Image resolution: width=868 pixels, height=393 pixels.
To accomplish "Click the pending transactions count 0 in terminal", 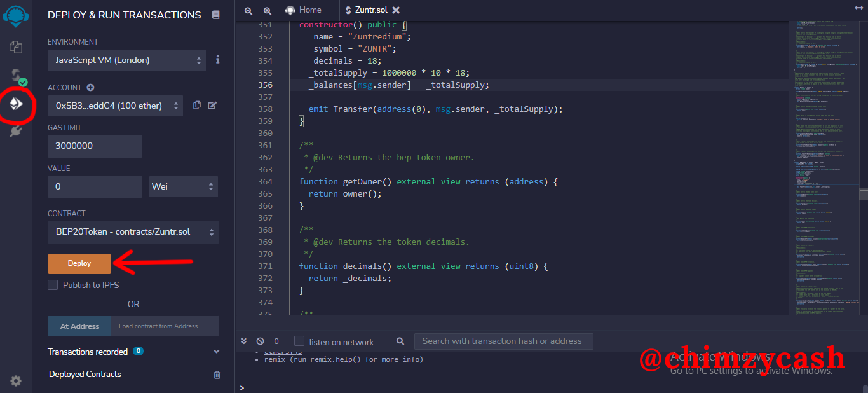I will tap(276, 341).
